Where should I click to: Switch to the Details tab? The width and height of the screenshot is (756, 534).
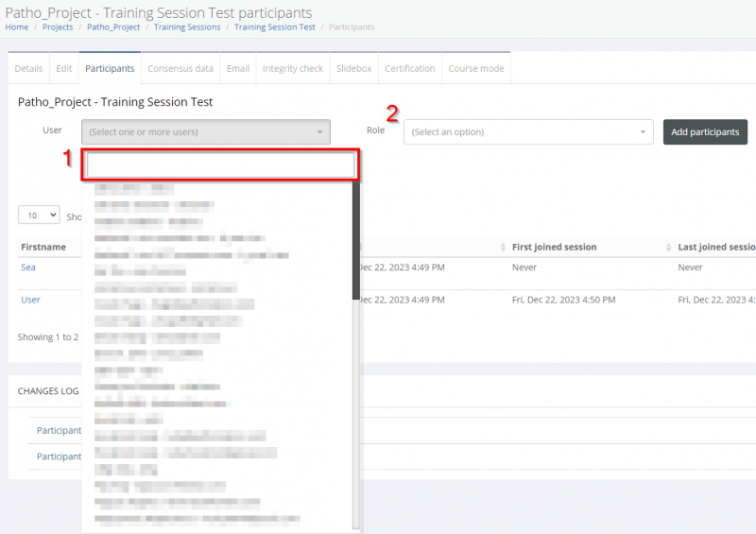point(28,69)
